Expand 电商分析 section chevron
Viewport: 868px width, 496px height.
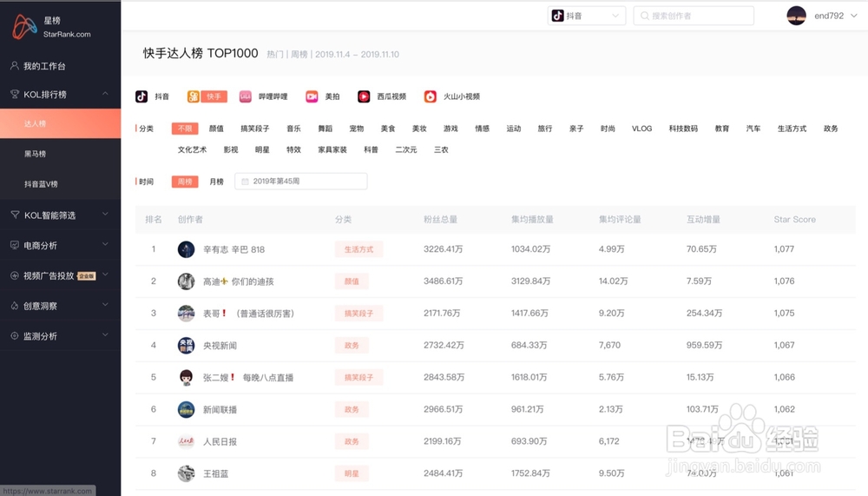pos(105,244)
